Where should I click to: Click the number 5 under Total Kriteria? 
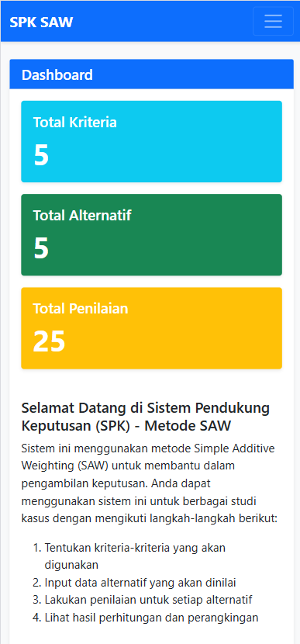pyautogui.click(x=41, y=155)
